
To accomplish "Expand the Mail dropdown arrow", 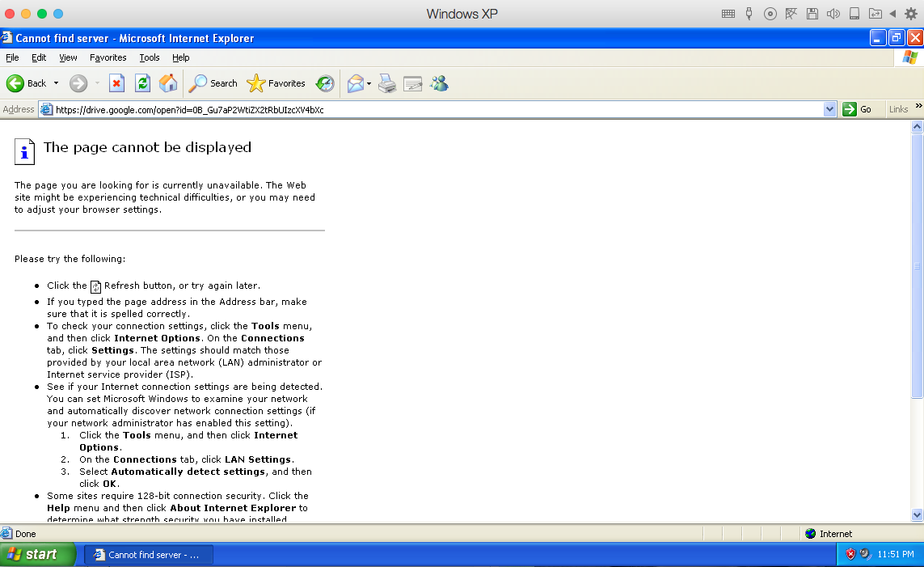I will (x=369, y=83).
